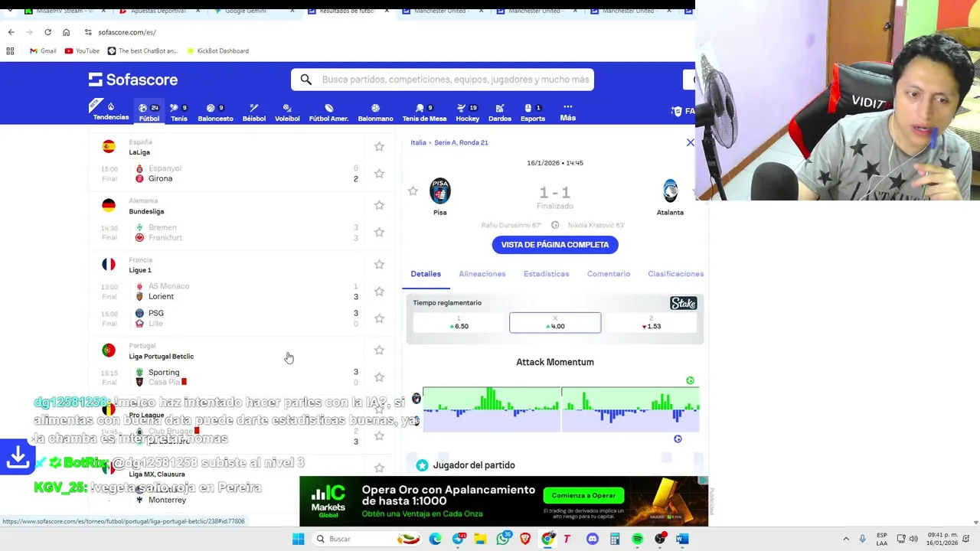The height and width of the screenshot is (551, 980).
Task: Favorite the Ligue 1 competition star
Action: pyautogui.click(x=379, y=264)
